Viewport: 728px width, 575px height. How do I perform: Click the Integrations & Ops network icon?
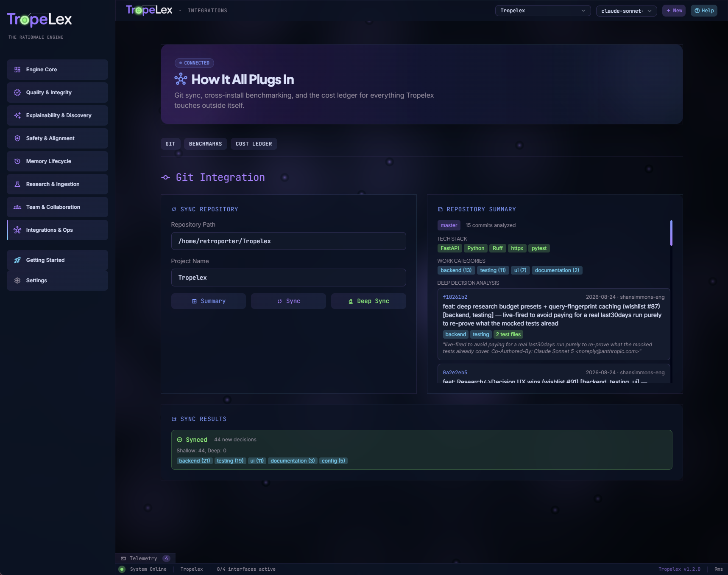(17, 230)
